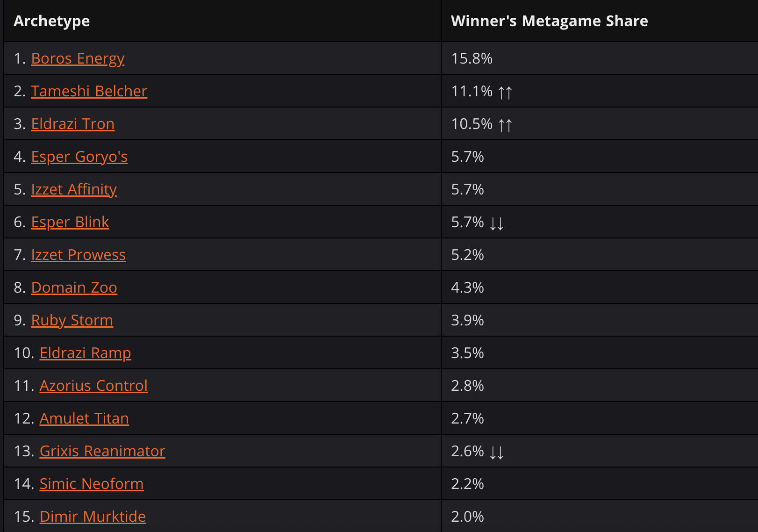The image size is (758, 532).
Task: Click the Tameshi Belcher link
Action: click(89, 91)
